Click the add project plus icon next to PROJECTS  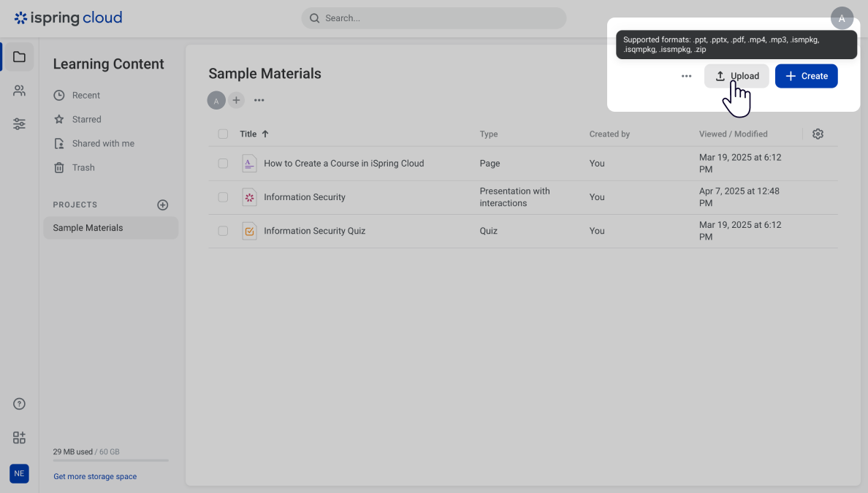click(x=162, y=205)
